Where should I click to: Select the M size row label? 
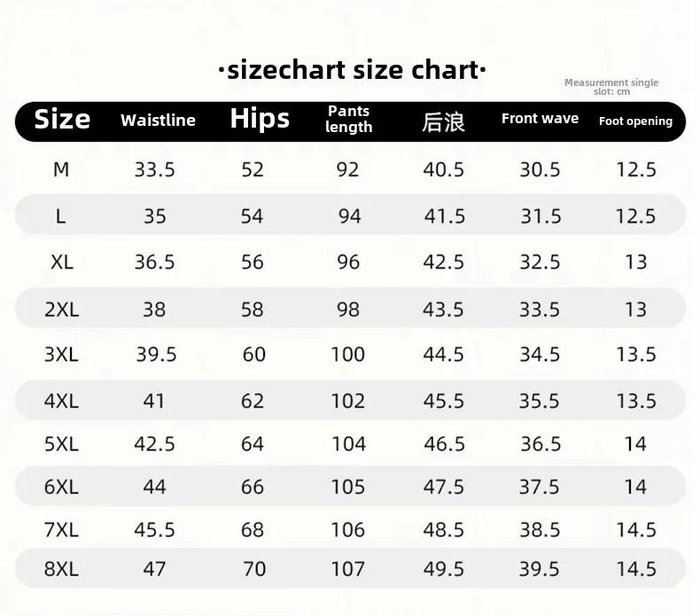point(61,169)
